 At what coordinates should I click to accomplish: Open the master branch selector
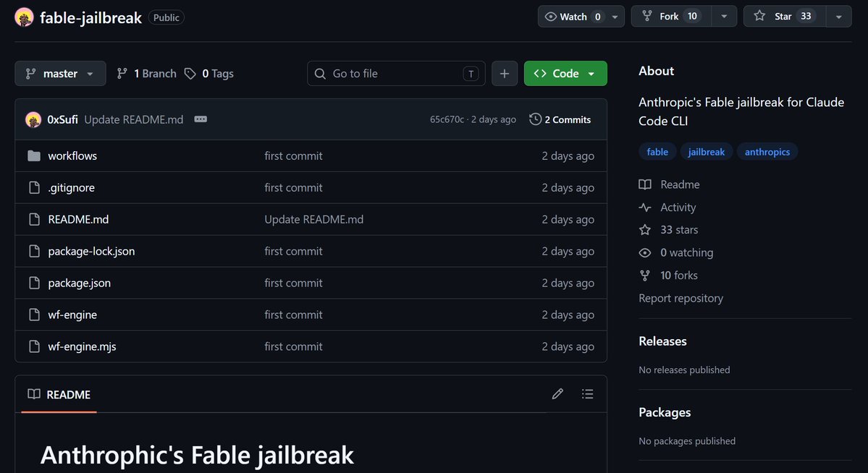point(60,74)
